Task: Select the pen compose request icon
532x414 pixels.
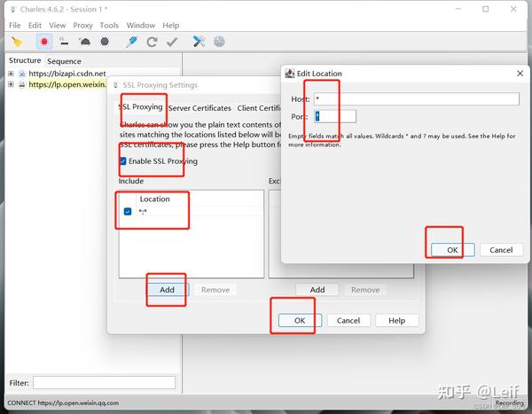Action: (x=131, y=42)
